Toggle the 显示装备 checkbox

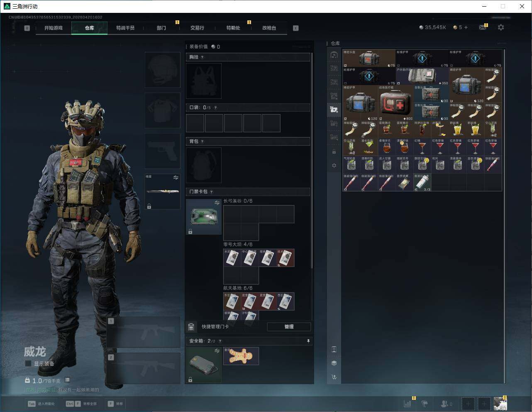tap(28, 363)
